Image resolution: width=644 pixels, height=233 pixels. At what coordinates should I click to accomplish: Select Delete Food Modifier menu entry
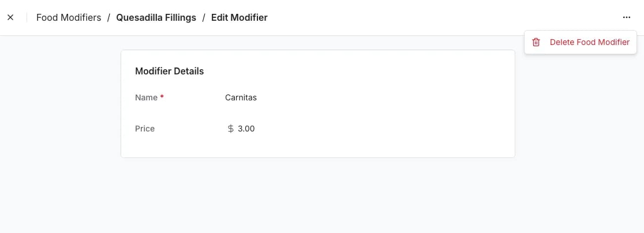(581, 42)
